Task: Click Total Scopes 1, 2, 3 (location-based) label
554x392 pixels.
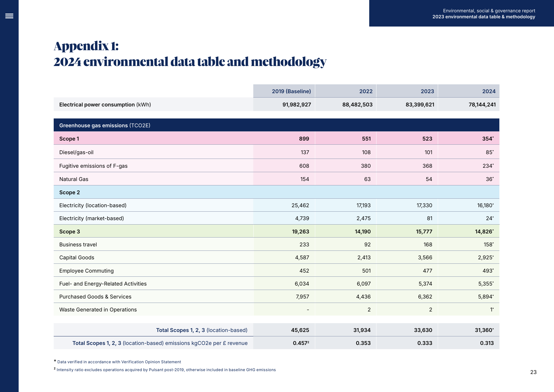Action: point(202,330)
